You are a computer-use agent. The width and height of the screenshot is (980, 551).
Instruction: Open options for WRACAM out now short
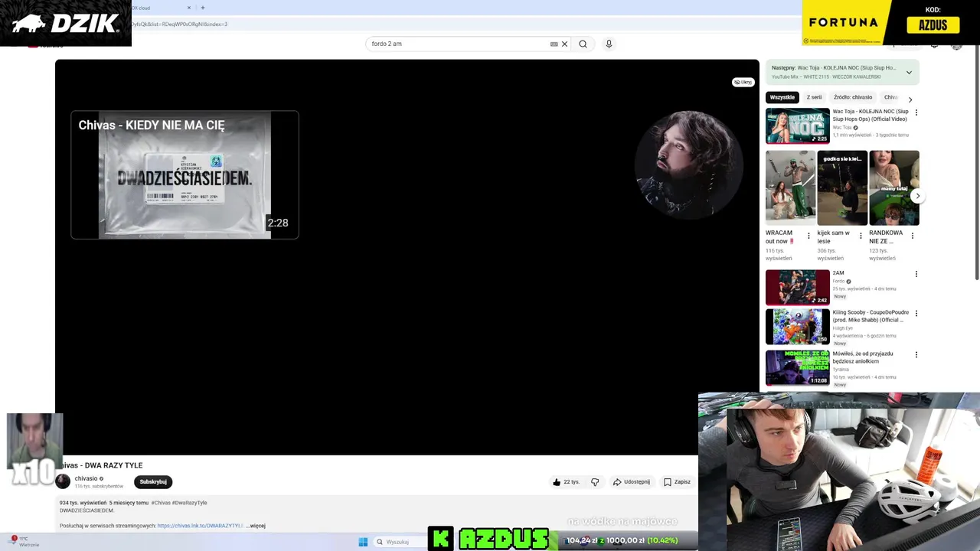pos(808,236)
